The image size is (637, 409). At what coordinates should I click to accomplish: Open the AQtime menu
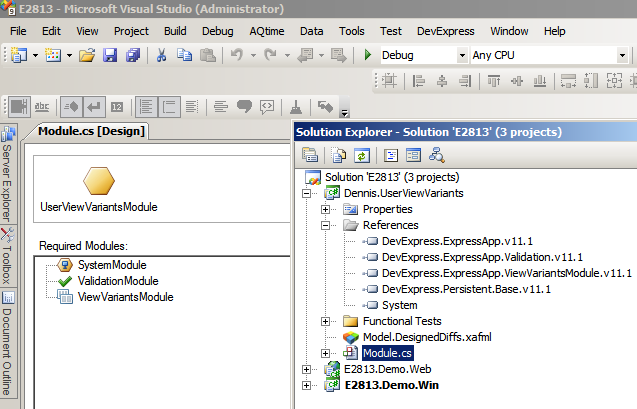pyautogui.click(x=267, y=31)
